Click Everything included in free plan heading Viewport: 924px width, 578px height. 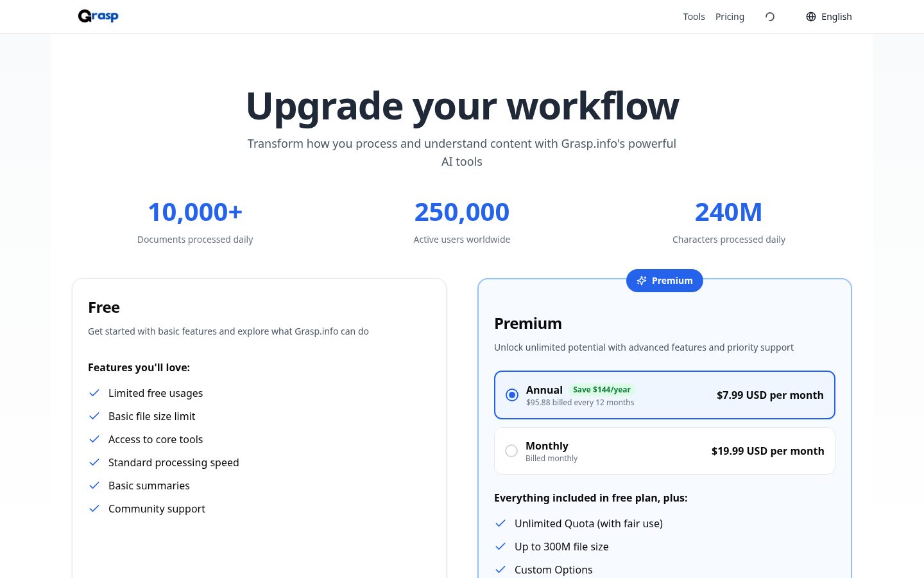591,498
